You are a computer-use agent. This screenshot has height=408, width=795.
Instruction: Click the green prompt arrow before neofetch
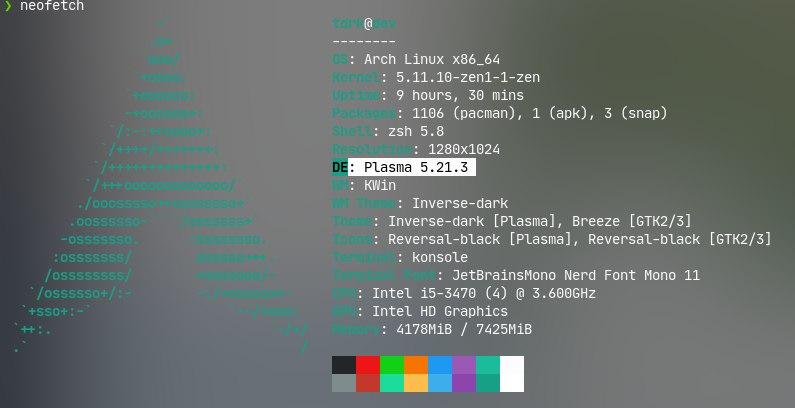(8, 6)
